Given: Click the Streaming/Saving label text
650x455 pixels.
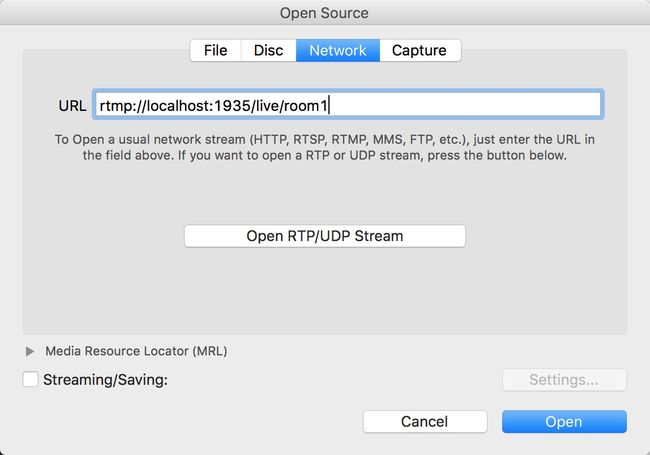Looking at the screenshot, I should 105,380.
